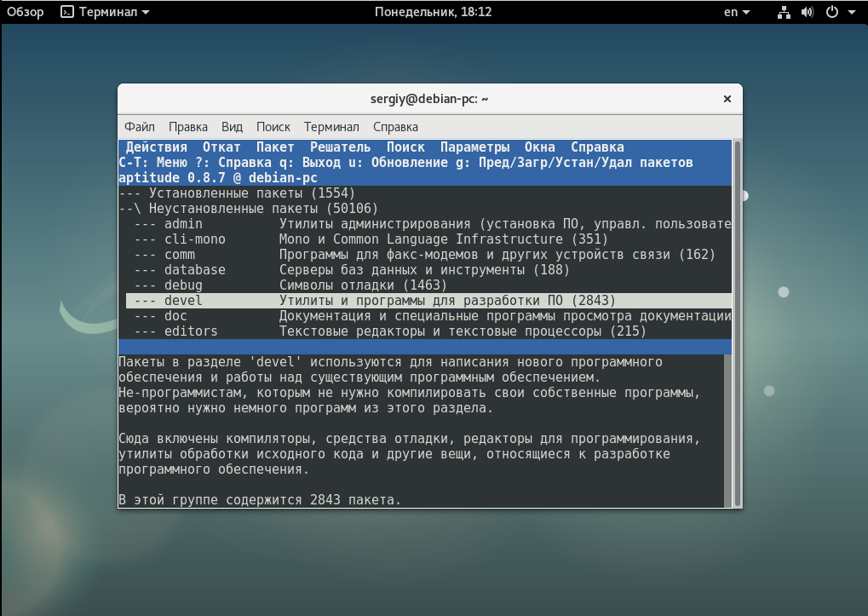The height and width of the screenshot is (616, 868).
Task: Click the terminal icon beside Терминал label
Action: pos(67,12)
